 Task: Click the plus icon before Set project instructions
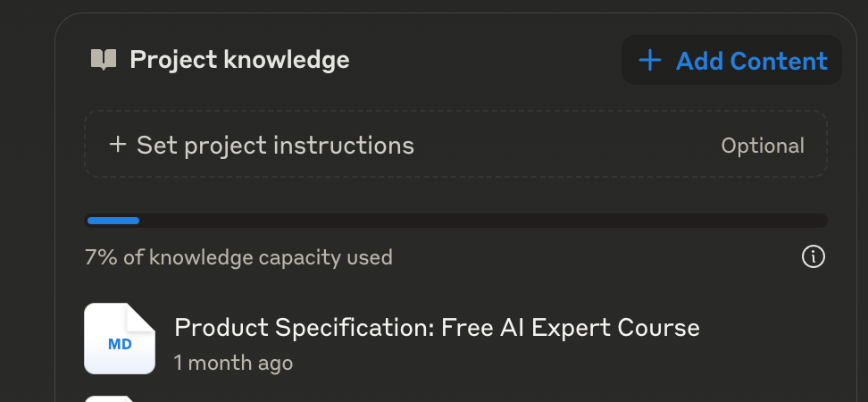pos(117,145)
